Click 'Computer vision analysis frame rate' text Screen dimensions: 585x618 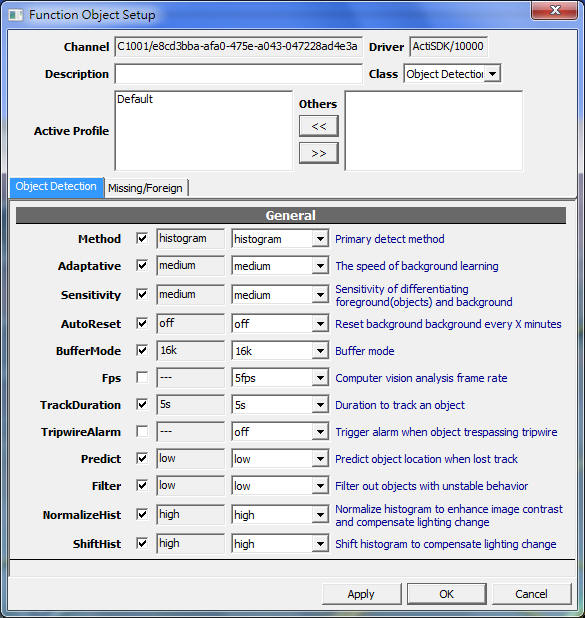[421, 378]
